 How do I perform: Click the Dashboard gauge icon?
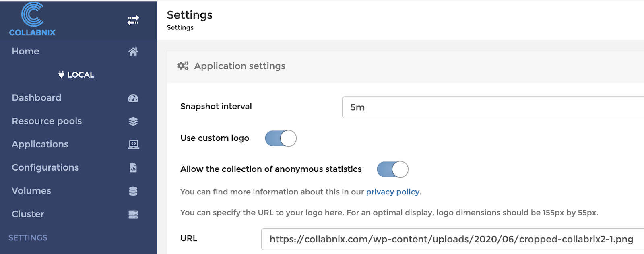click(133, 98)
